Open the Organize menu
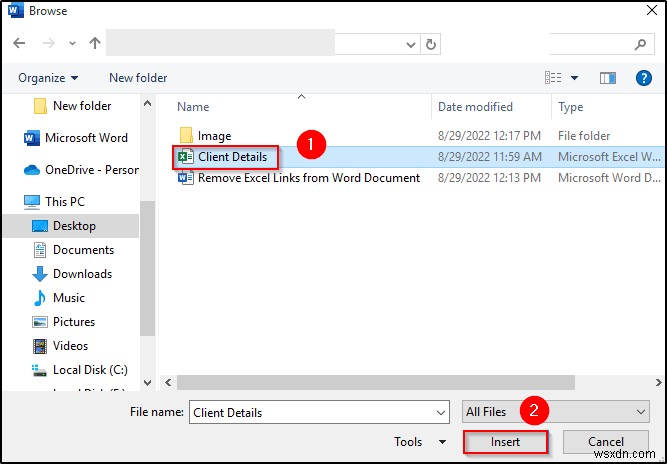This screenshot has width=667, height=464. click(48, 78)
